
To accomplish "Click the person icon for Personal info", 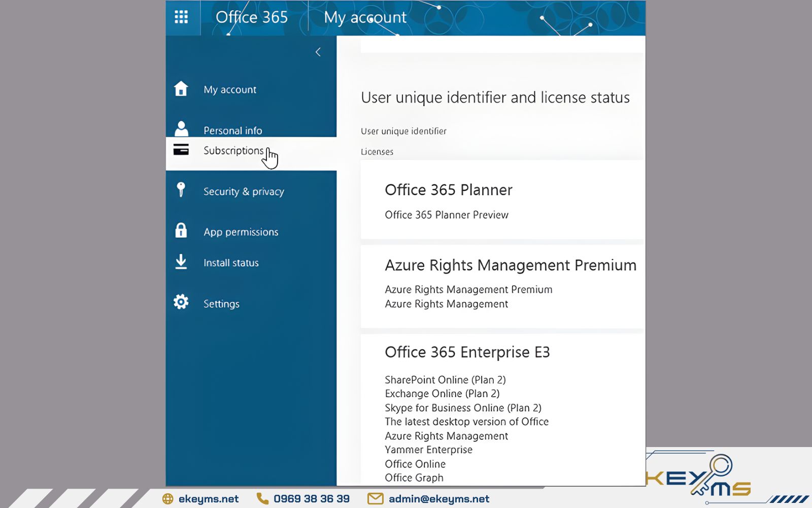I will (x=181, y=129).
